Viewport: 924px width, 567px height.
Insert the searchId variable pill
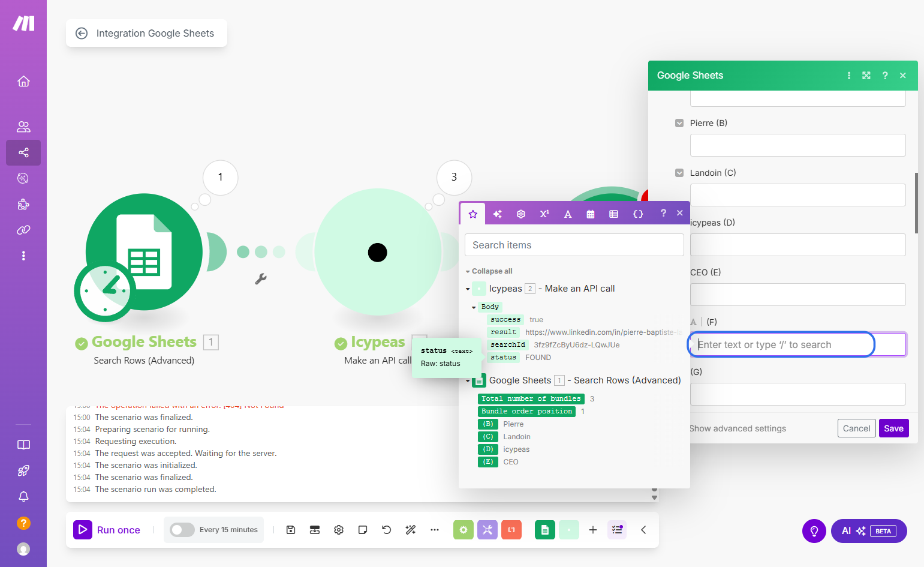pos(508,345)
